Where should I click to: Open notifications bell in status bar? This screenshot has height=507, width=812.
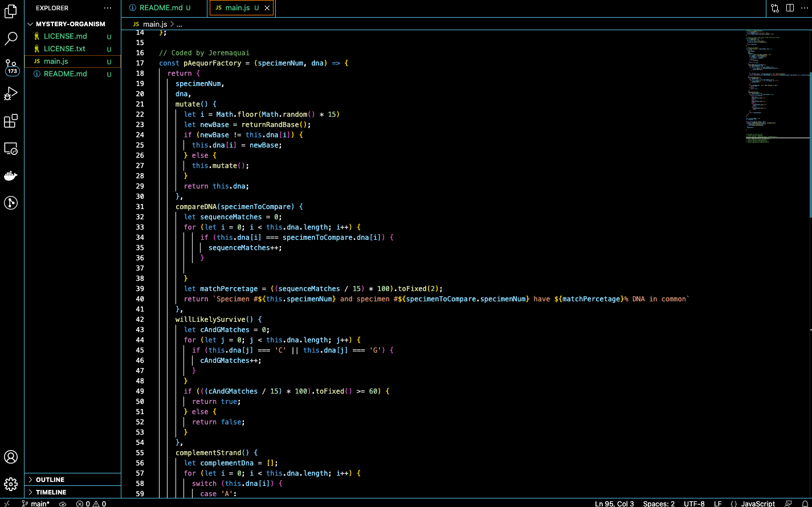[803, 504]
